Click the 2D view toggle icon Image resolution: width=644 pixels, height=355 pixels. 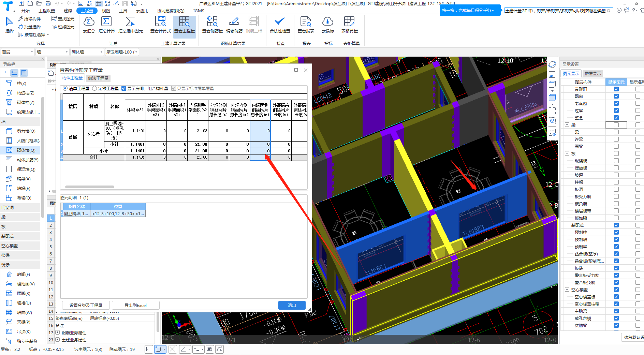(x=552, y=75)
